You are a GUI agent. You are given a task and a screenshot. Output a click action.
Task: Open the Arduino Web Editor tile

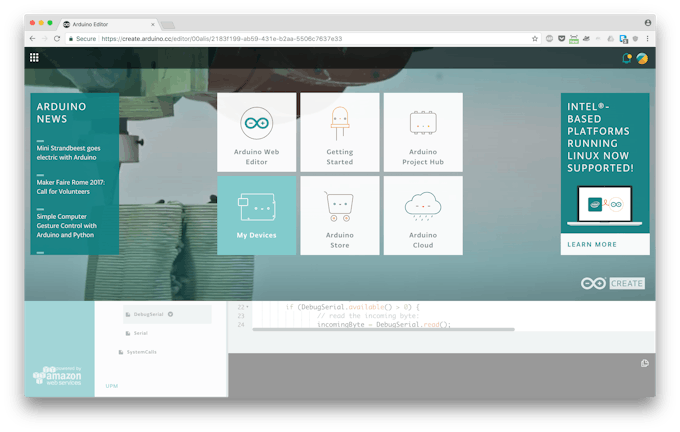(x=257, y=132)
